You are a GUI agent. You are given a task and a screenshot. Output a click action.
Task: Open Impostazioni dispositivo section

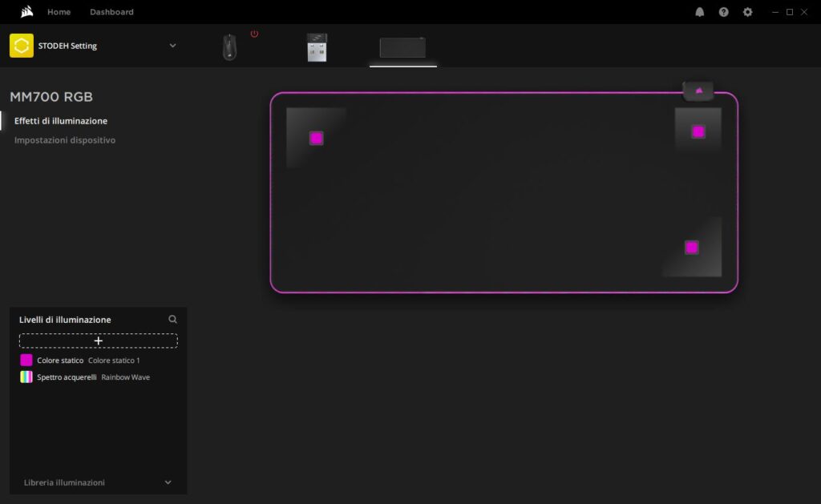(65, 140)
